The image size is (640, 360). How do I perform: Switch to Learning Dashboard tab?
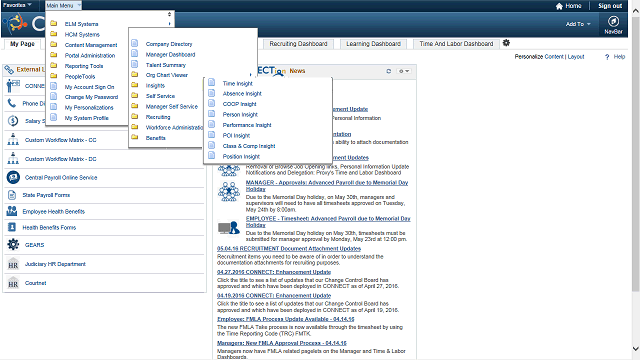pos(373,44)
